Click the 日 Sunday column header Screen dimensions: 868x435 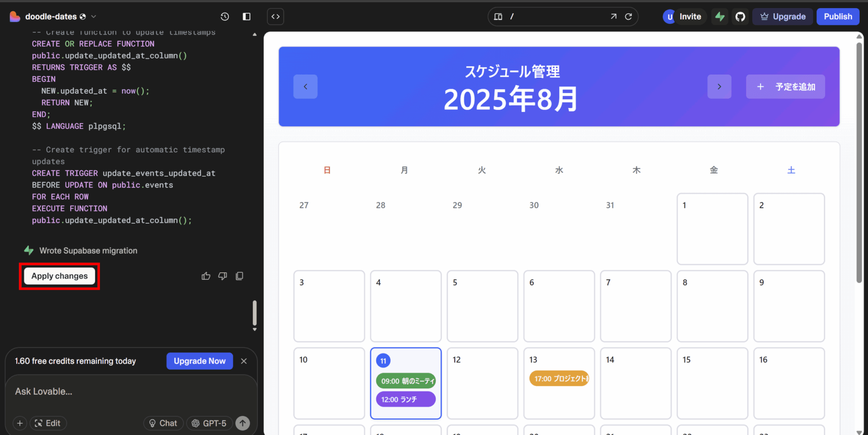point(327,170)
